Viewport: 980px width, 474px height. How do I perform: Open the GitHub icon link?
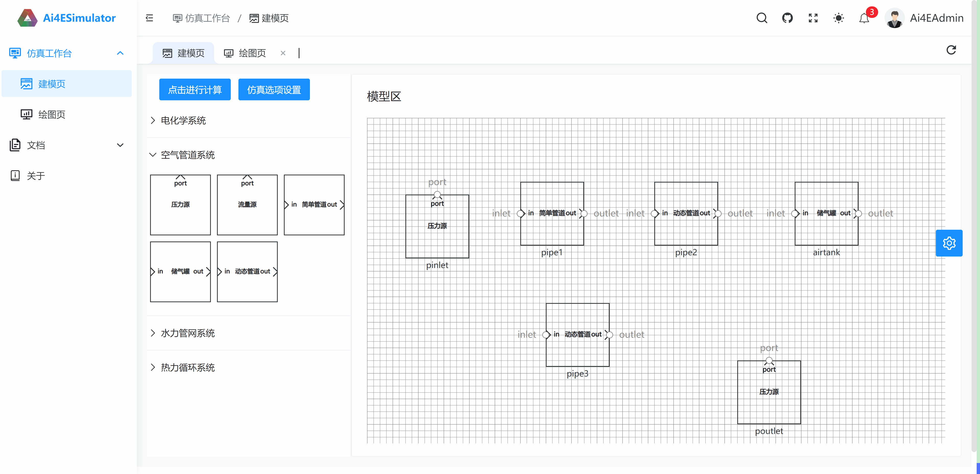[x=787, y=18]
